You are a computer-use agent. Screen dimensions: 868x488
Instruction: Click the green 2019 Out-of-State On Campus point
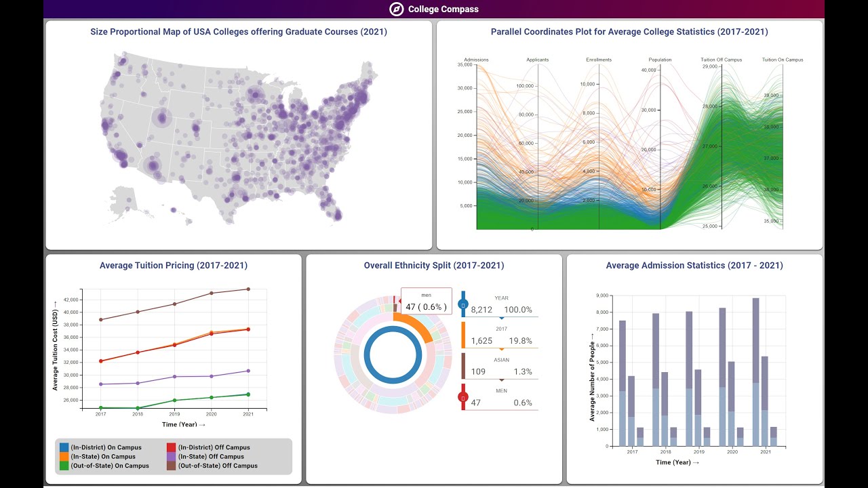174,400
